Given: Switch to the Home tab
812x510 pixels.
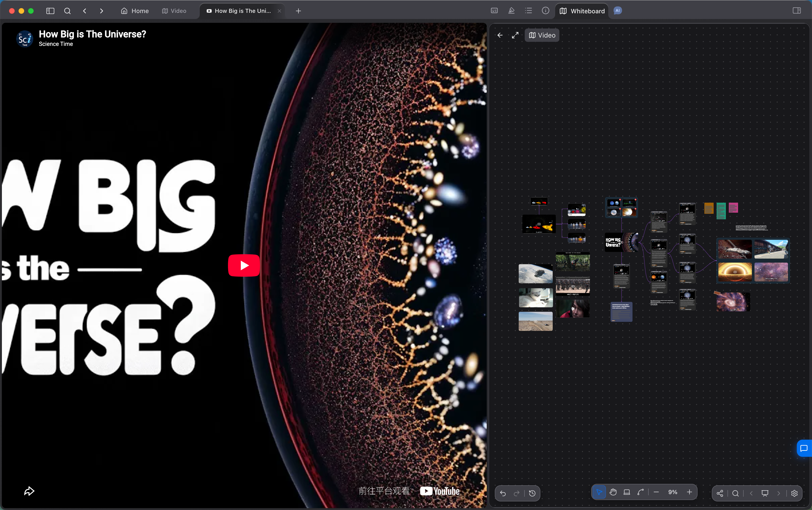Looking at the screenshot, I should [135, 11].
